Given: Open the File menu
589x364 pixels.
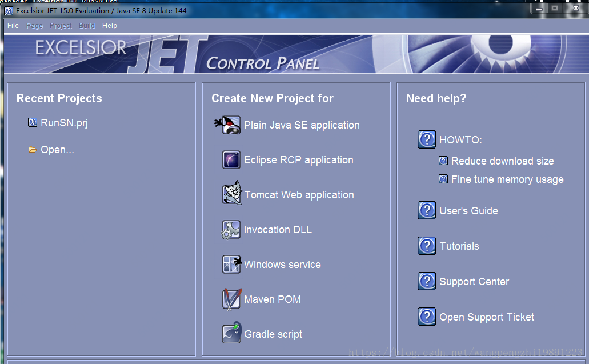Looking at the screenshot, I should (13, 26).
